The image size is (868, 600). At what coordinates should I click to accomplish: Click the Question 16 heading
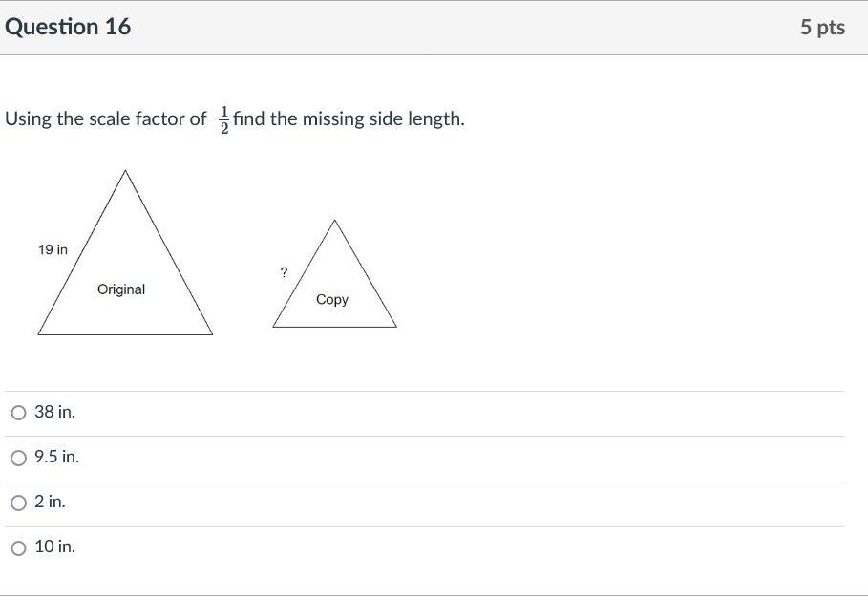68,27
